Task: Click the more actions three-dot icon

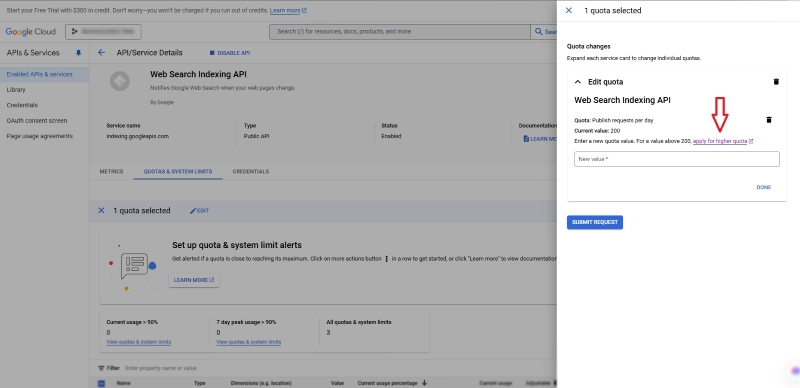Action: click(x=387, y=258)
